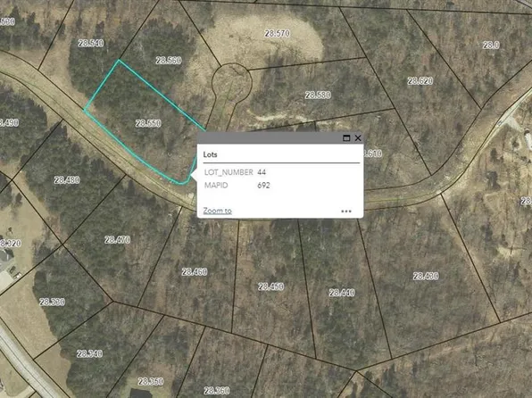The height and width of the screenshot is (398, 532).
Task: Click the MAPID field label
Action: (x=216, y=186)
